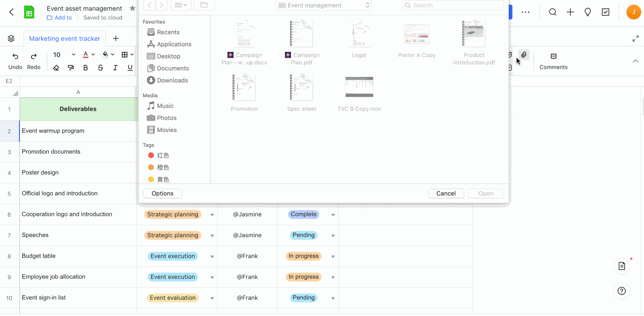Select Downloads in Favorites sidebar
This screenshot has width=644, height=316.
tap(172, 80)
